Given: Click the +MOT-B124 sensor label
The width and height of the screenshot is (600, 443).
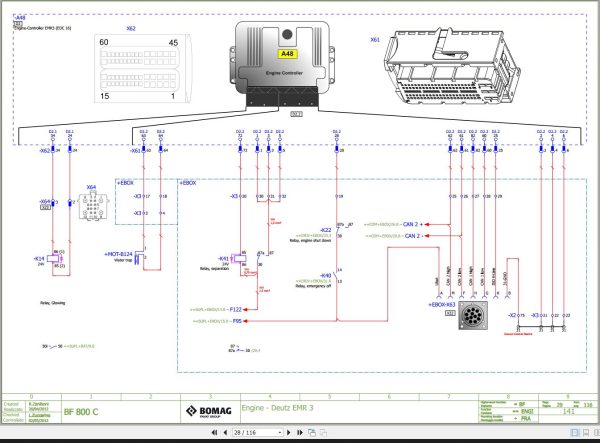Looking at the screenshot, I should (118, 254).
